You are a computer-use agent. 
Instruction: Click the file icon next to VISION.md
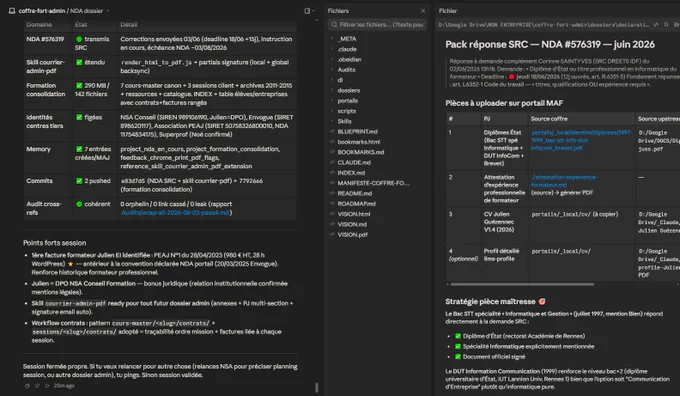point(332,224)
